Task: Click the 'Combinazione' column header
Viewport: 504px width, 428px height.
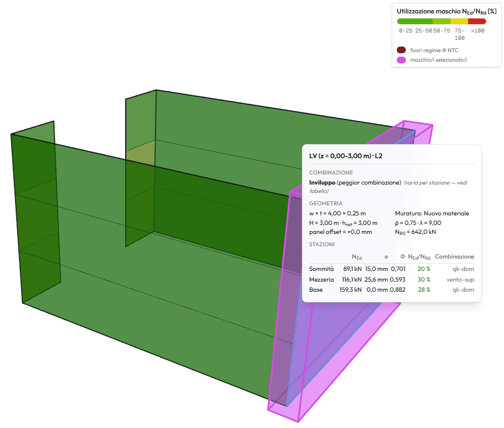Action: 455,257
